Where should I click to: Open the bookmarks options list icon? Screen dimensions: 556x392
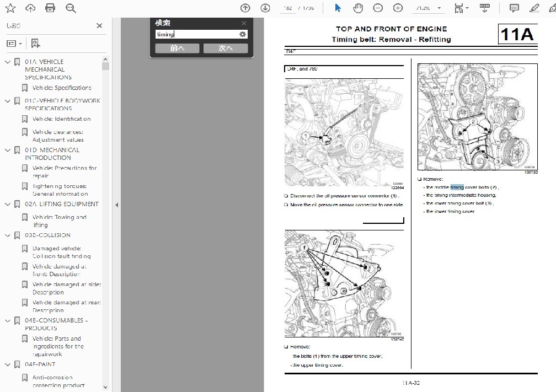14,43
